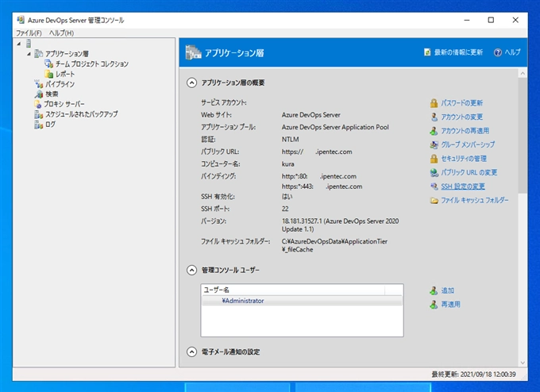This screenshot has width=540, height=392.
Task: Click the SSH 設定の変更 link
Action: (463, 186)
